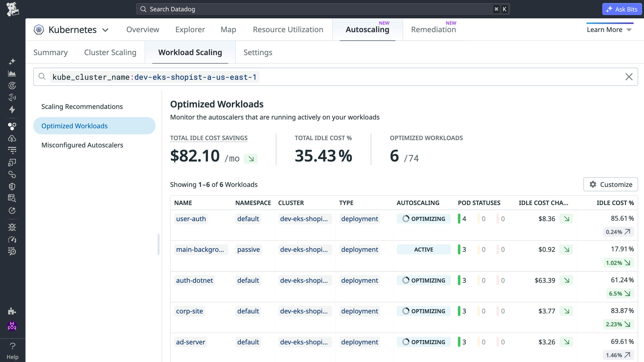Clear the kube_cluster_name search filter with the X
This screenshot has height=362, width=644.
click(629, 77)
